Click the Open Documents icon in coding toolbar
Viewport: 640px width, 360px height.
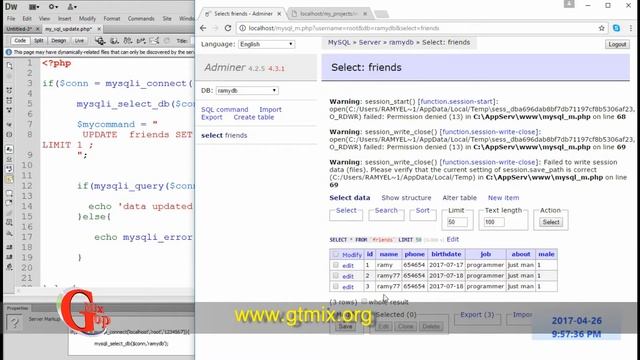[x=9, y=66]
